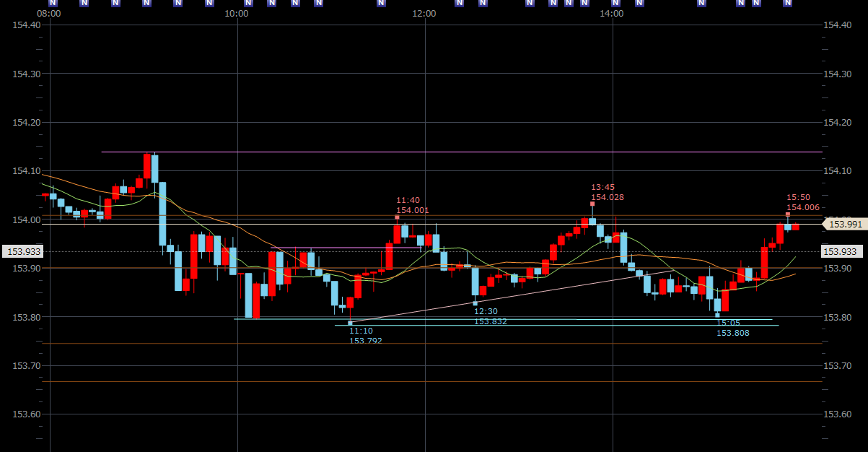Click the 15:05 low marker 153.808

pyautogui.click(x=732, y=328)
